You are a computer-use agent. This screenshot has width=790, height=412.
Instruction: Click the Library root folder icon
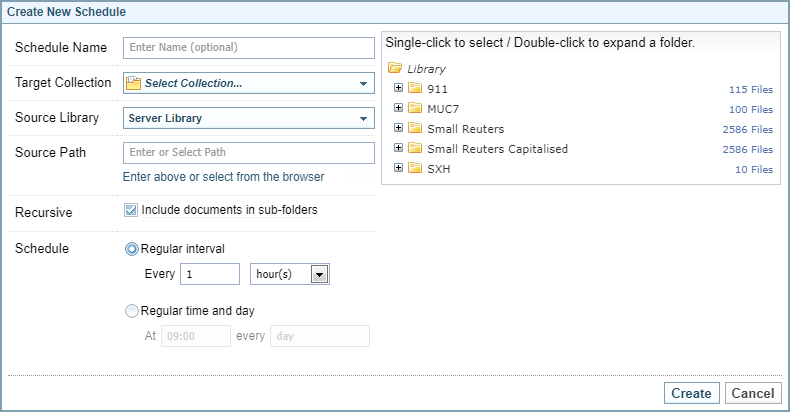395,69
